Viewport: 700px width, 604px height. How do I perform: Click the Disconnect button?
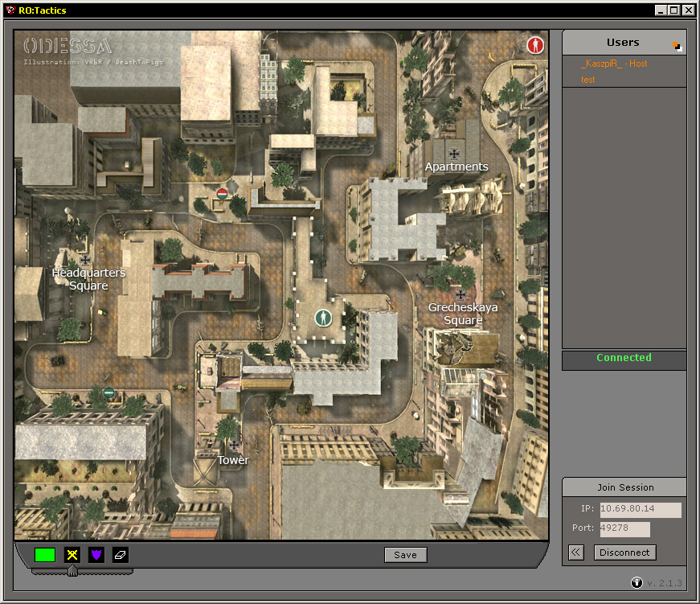[624, 553]
